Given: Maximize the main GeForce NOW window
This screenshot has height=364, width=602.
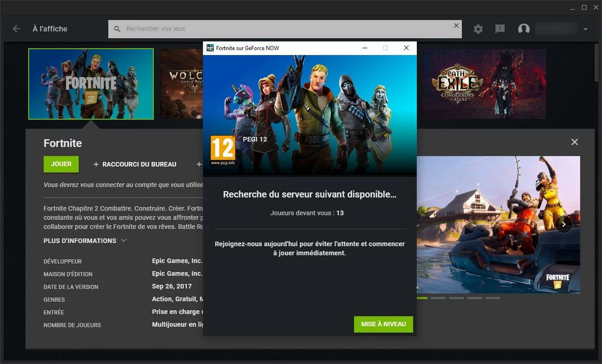Looking at the screenshot, I should click(584, 8).
